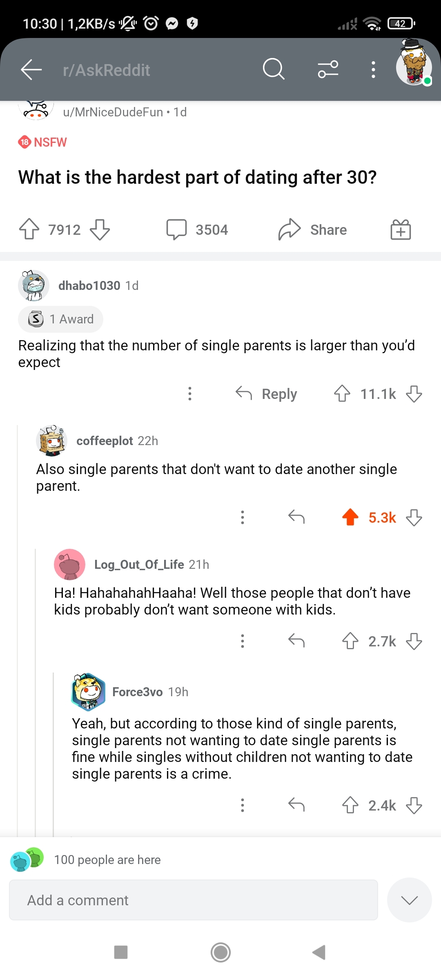
Task: Focus the Add a comment field
Action: click(x=194, y=900)
